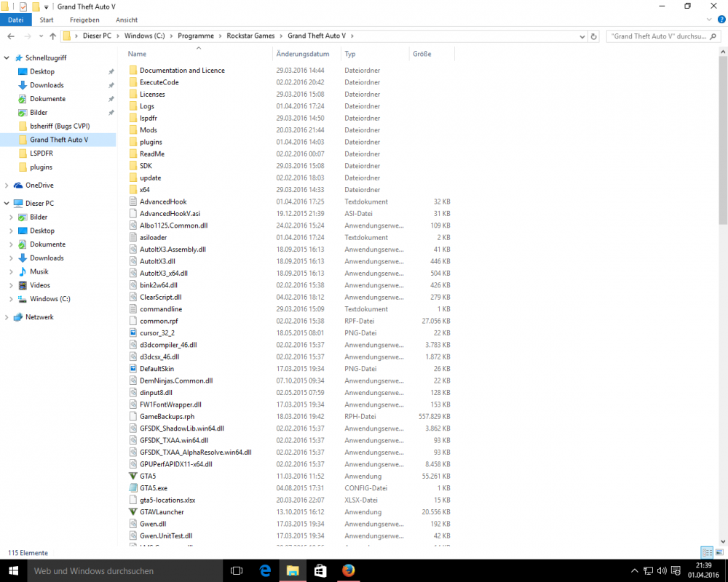Open Windows Store from taskbar
Viewport: 728px width, 582px height.
click(320, 570)
